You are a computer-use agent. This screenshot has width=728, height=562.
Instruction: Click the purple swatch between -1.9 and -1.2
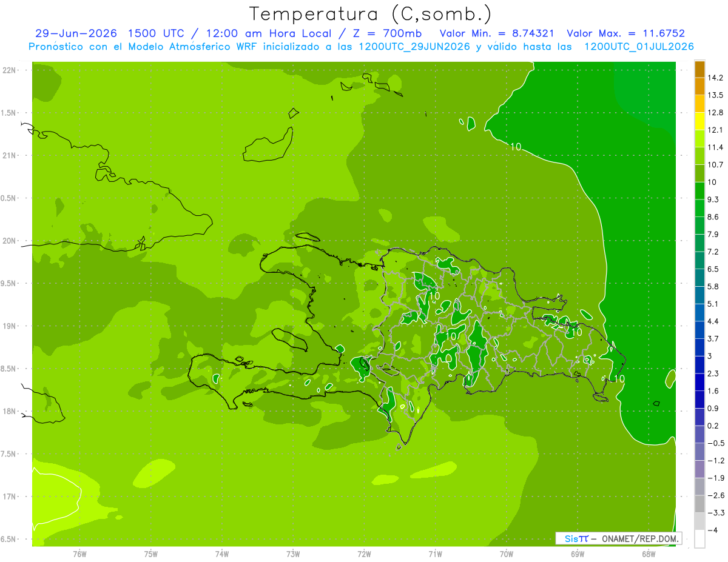pyautogui.click(x=699, y=469)
